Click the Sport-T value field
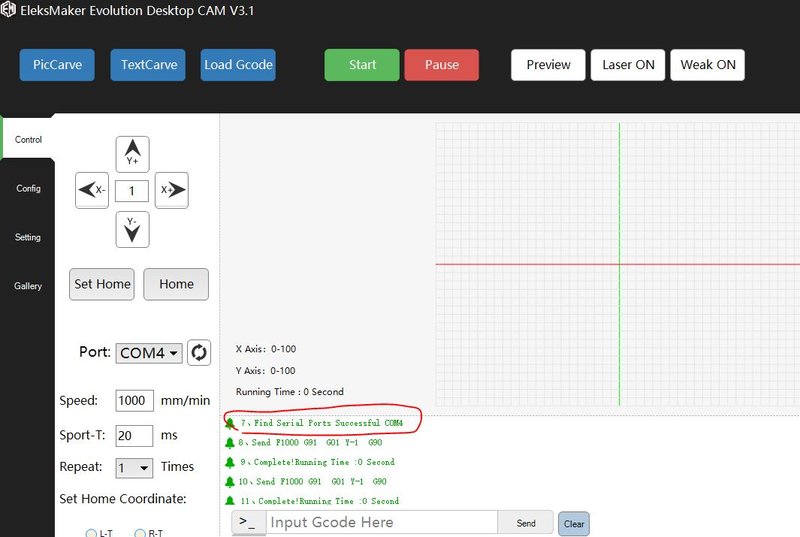 [x=134, y=436]
